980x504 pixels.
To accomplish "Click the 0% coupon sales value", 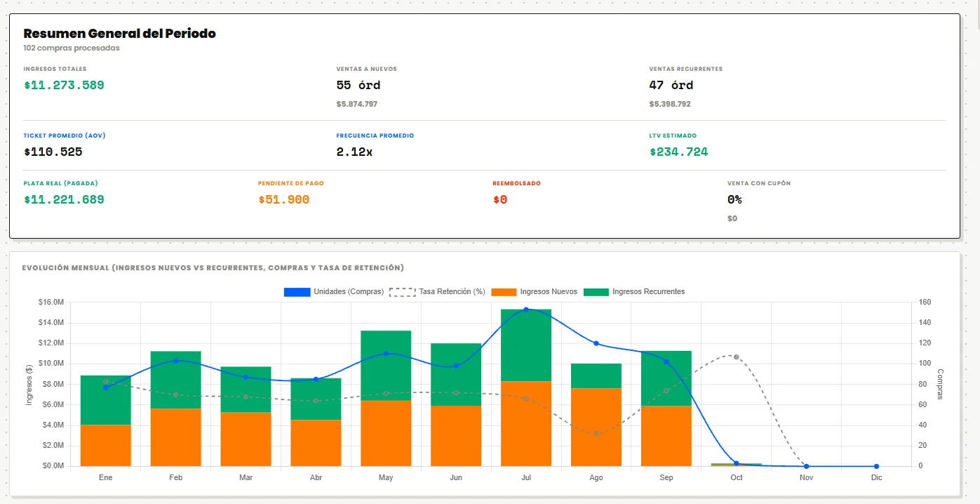I will (x=734, y=199).
